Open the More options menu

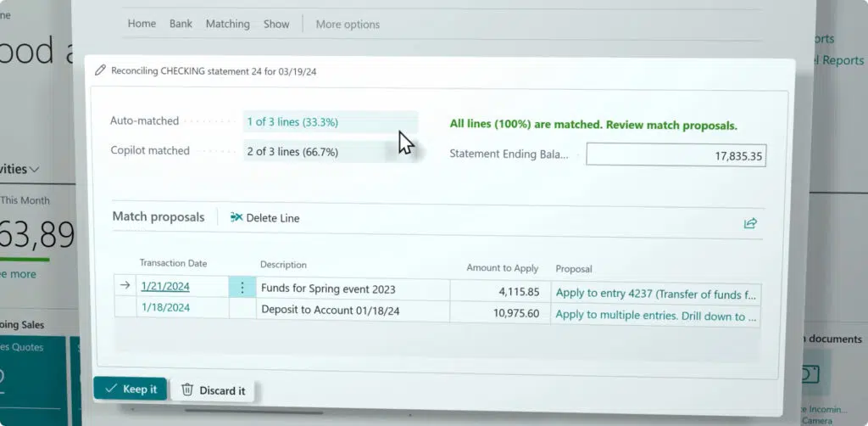348,25
